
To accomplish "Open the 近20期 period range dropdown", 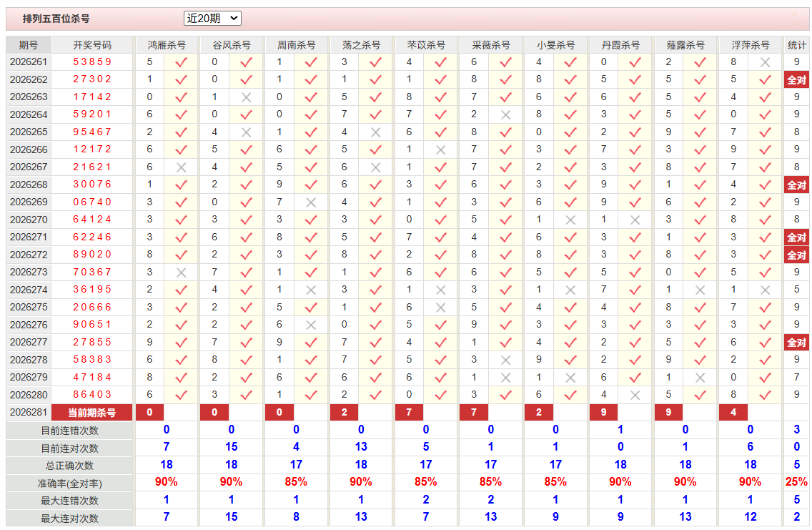I will tap(212, 19).
